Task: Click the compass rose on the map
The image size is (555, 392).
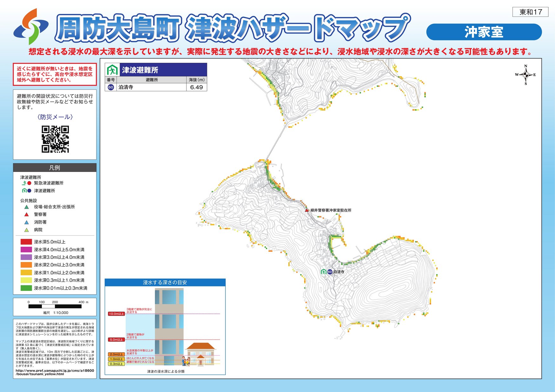Action: click(x=526, y=75)
